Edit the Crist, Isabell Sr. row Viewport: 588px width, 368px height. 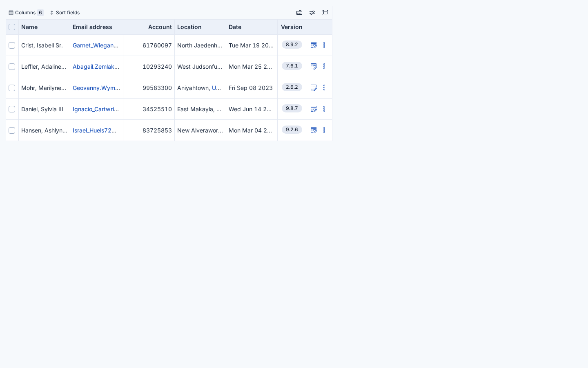(314, 45)
